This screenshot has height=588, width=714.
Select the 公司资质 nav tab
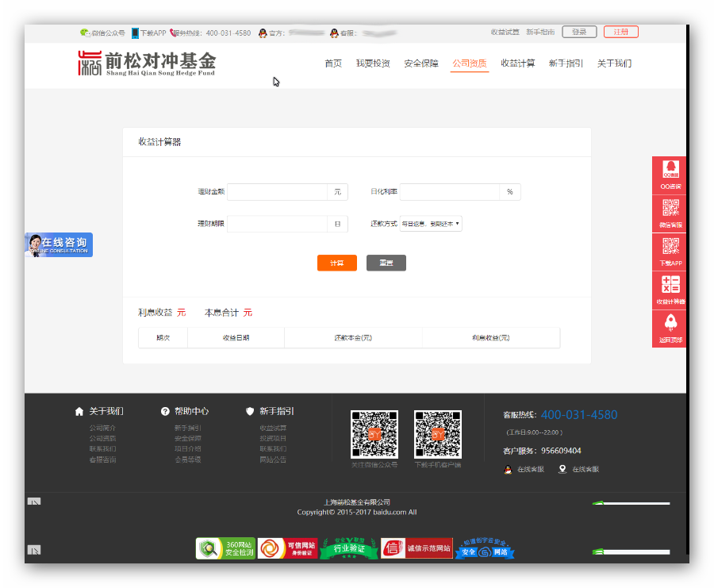pyautogui.click(x=470, y=63)
